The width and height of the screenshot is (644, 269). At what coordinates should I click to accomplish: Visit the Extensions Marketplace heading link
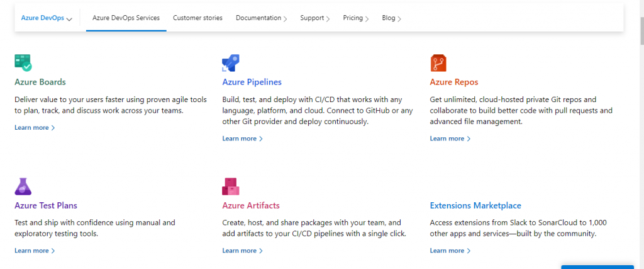click(x=475, y=205)
